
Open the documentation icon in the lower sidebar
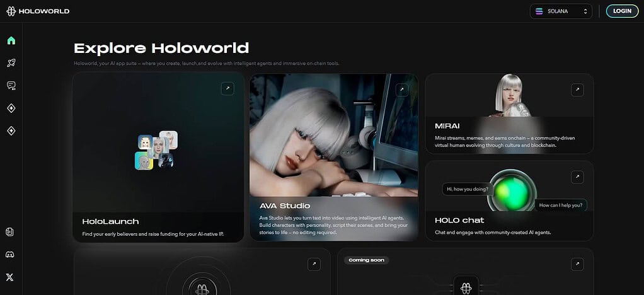click(x=10, y=232)
